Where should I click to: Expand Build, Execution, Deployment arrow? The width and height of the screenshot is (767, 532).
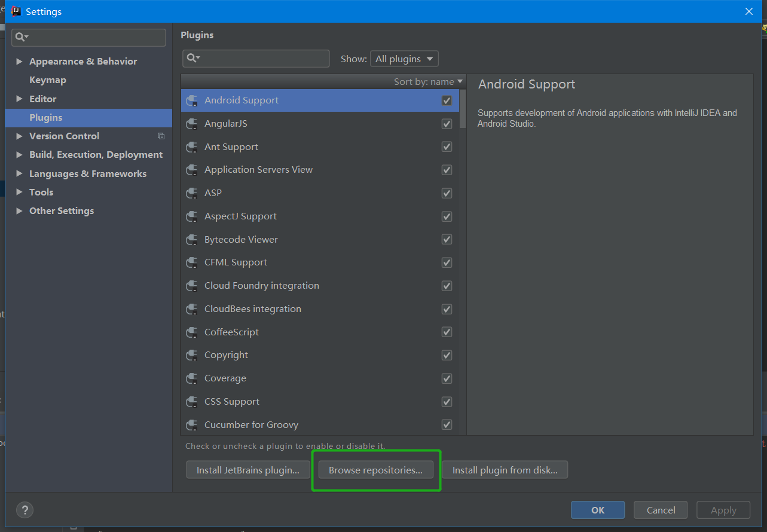[x=19, y=155]
